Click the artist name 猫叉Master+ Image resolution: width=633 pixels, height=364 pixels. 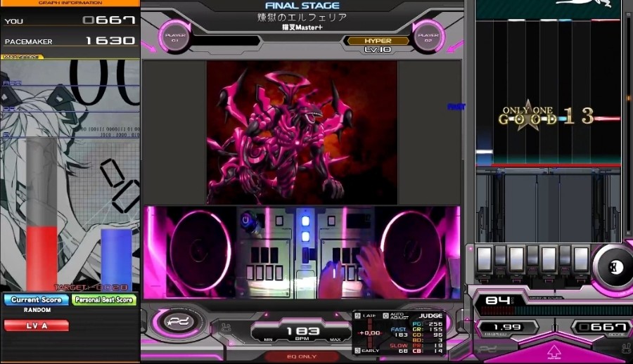pyautogui.click(x=302, y=27)
